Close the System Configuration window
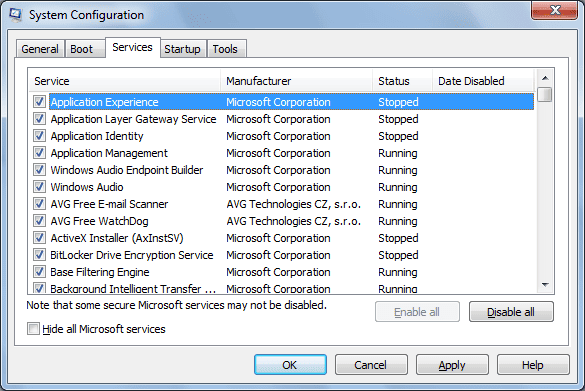Image resolution: width=585 pixels, height=391 pixels. tap(555, 10)
